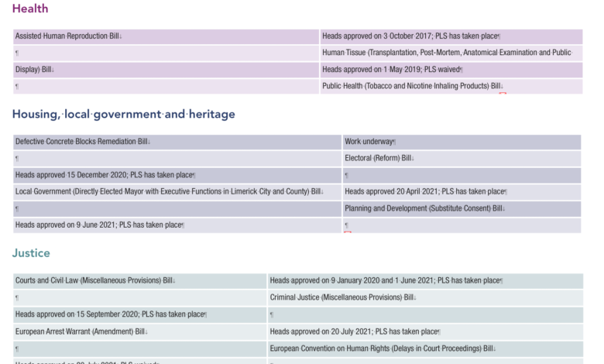Select the Assisted Human Reproduction Bill cell

pos(68,36)
